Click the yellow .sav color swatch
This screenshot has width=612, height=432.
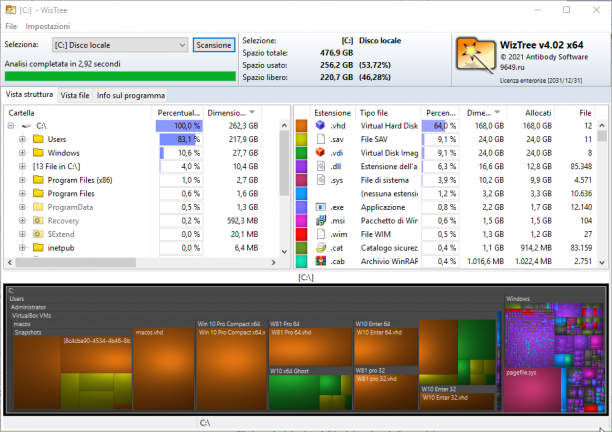pyautogui.click(x=301, y=139)
